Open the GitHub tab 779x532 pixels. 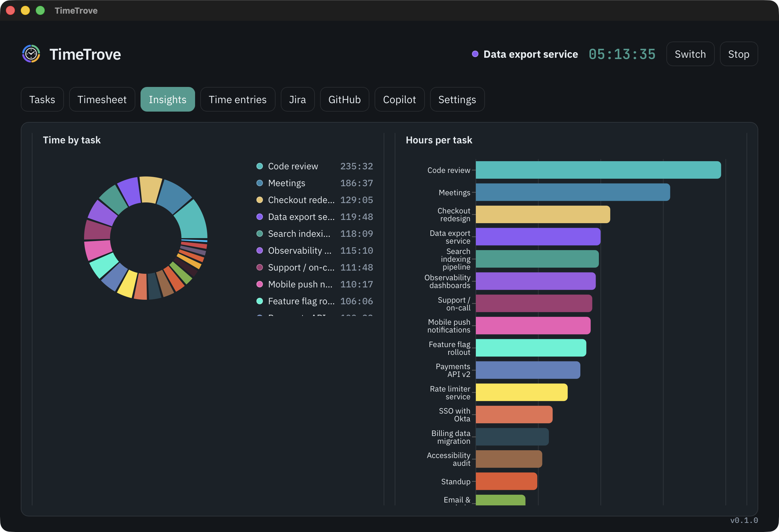point(345,100)
